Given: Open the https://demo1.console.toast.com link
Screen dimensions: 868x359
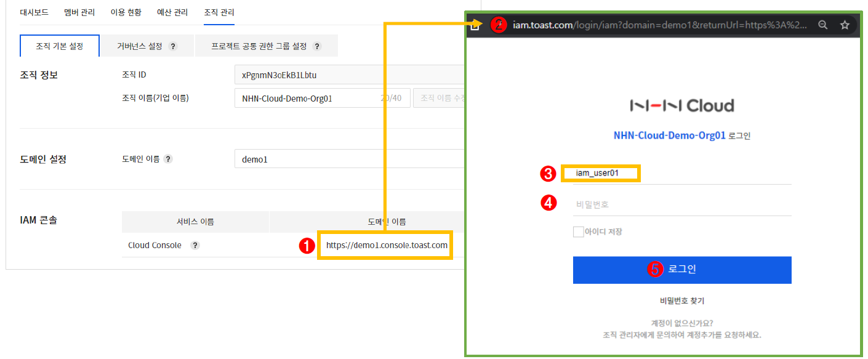Looking at the screenshot, I should pyautogui.click(x=387, y=245).
